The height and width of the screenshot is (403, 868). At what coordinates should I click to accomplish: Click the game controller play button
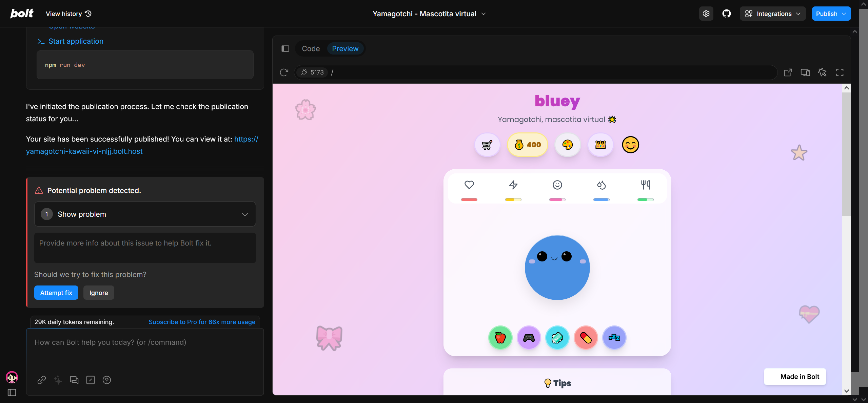(529, 338)
